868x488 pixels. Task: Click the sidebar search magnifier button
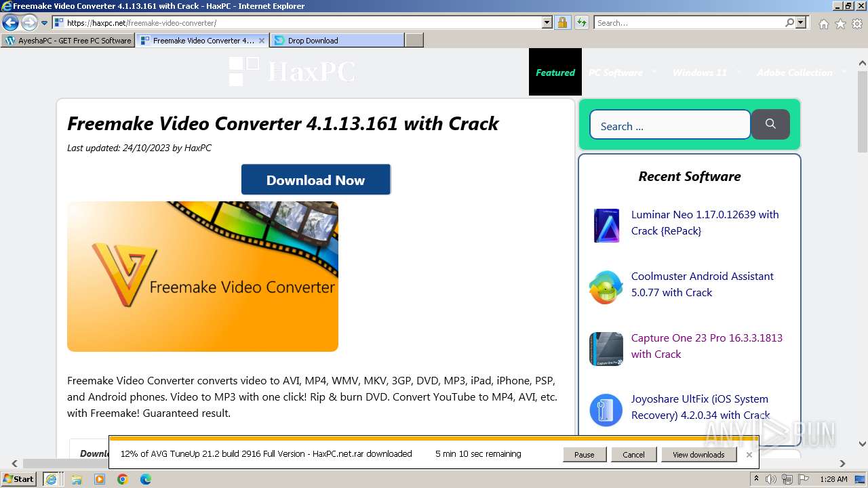[x=770, y=124]
